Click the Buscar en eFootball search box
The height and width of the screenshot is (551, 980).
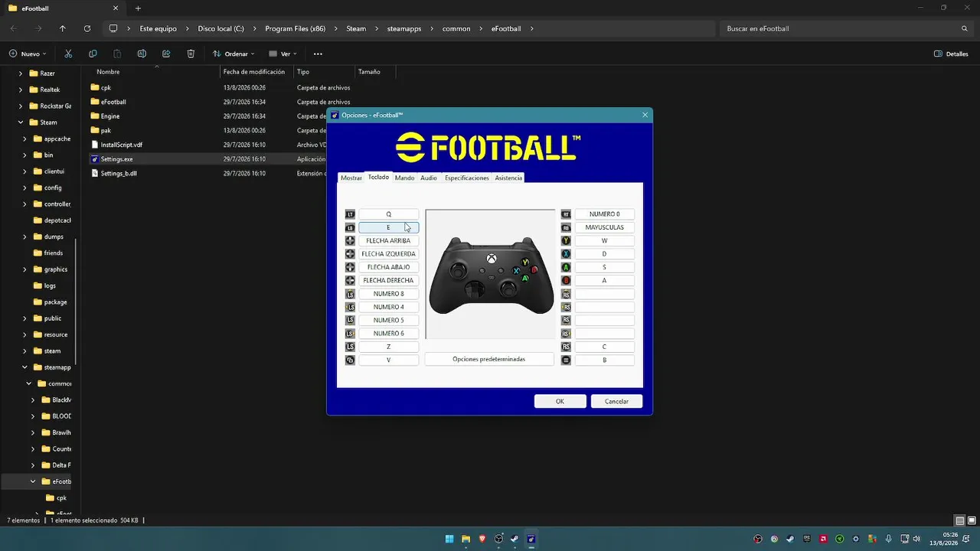[846, 28]
